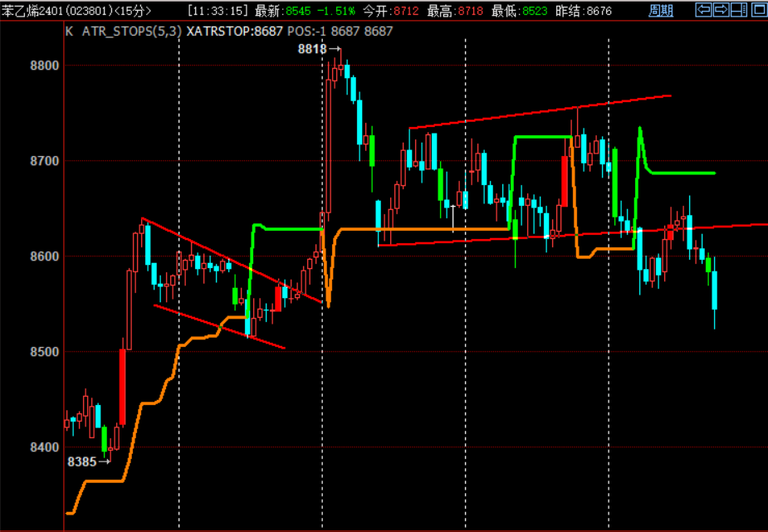The height and width of the screenshot is (532, 768).
Task: Toggle the split side panel layout icon
Action: click(x=738, y=10)
